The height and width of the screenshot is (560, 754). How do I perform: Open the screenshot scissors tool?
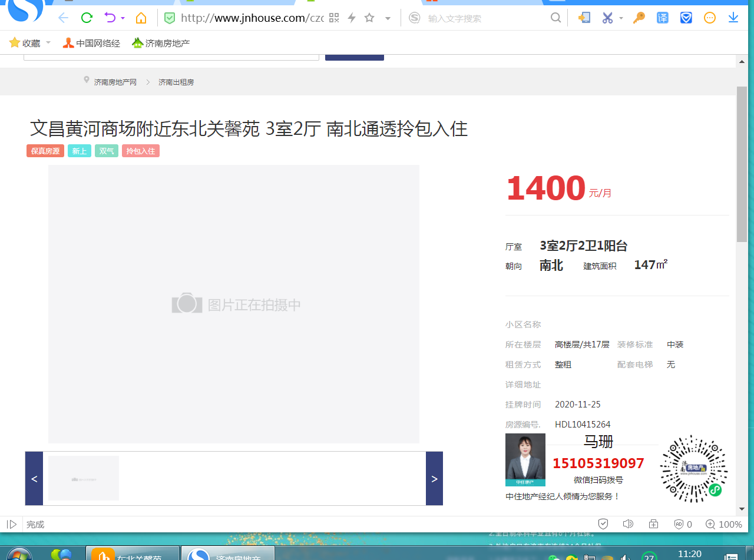(607, 18)
